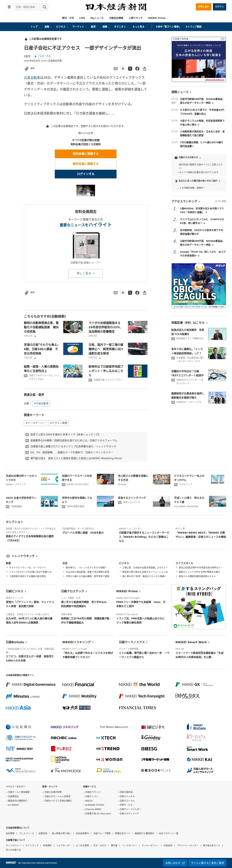232x868 pixels.
Task: Click お問い合わせ footer button
Action: 175,863
